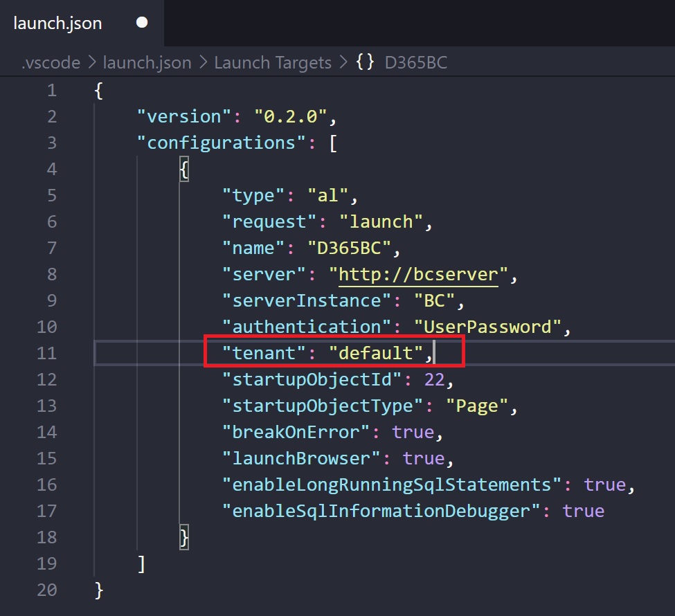Click the unsaved dot on the launch.json tab
Image resolution: width=675 pixels, height=616 pixels.
coord(142,23)
